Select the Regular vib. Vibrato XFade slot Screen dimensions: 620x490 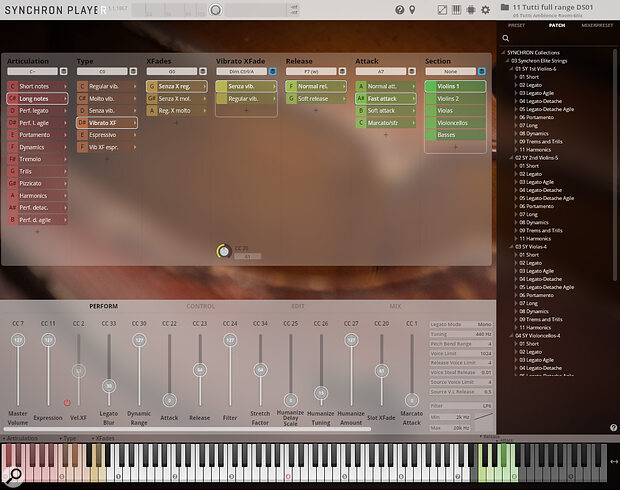coord(246,98)
